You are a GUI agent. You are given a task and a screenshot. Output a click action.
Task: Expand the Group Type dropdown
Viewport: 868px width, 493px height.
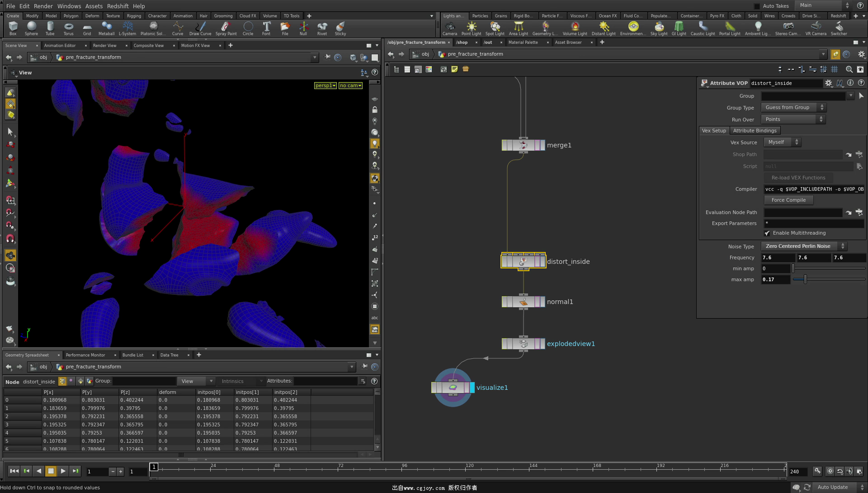pos(794,107)
